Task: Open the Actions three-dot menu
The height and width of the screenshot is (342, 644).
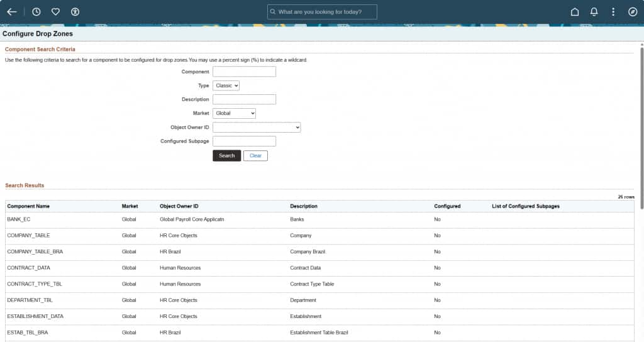Action: (x=613, y=12)
